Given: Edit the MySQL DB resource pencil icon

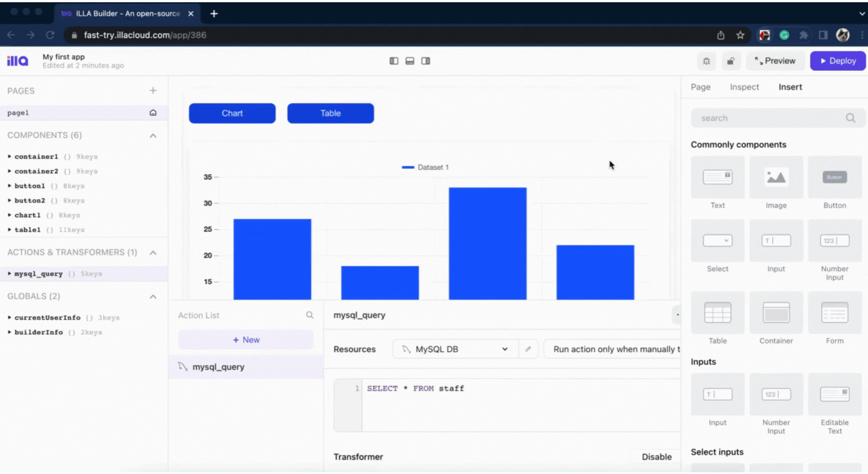Looking at the screenshot, I should point(528,349).
